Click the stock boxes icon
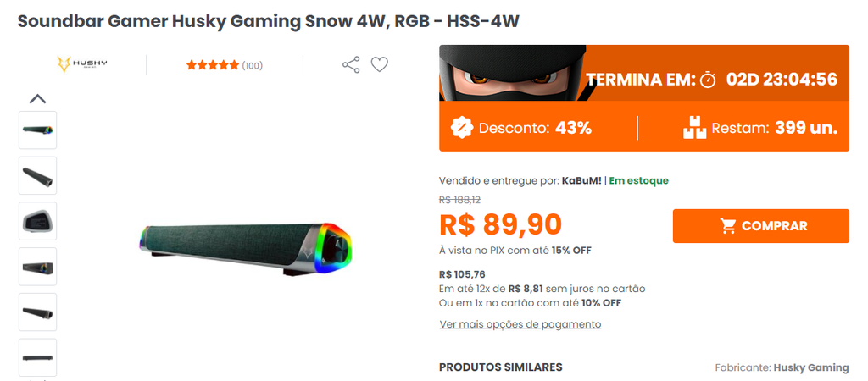Viewport: 868px width, 381px height. coord(694,128)
